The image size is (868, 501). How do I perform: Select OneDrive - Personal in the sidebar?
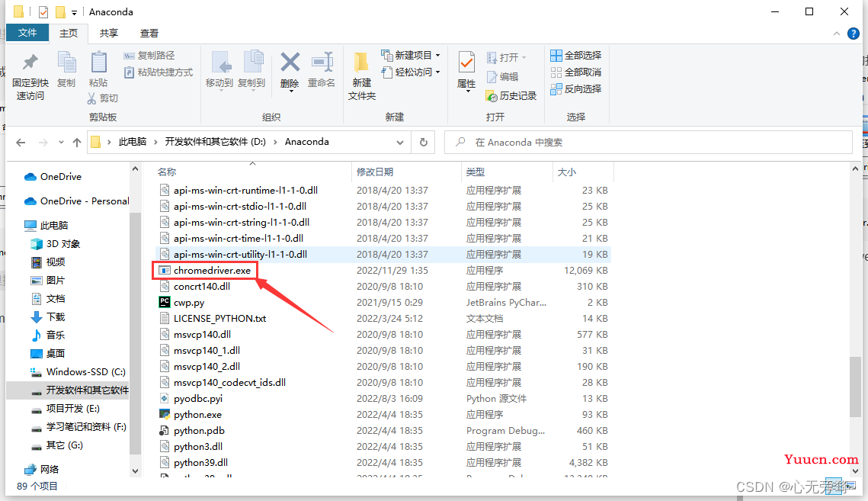pyautogui.click(x=76, y=201)
